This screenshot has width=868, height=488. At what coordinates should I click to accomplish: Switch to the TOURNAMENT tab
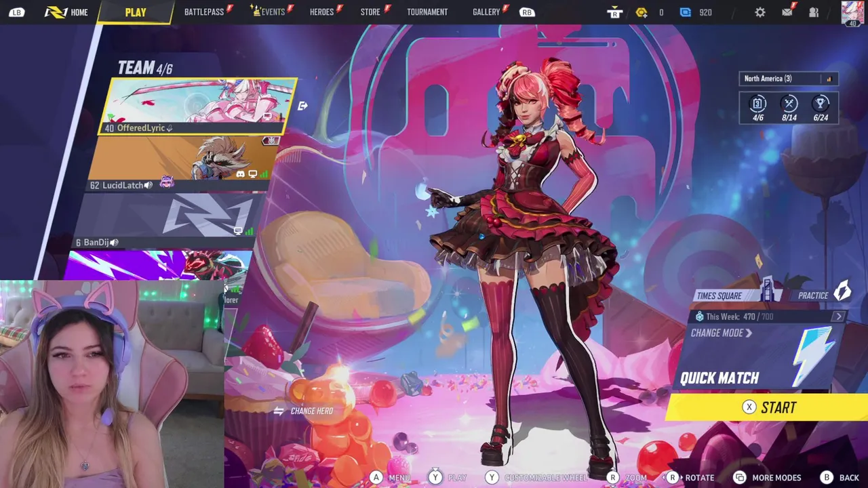click(427, 12)
